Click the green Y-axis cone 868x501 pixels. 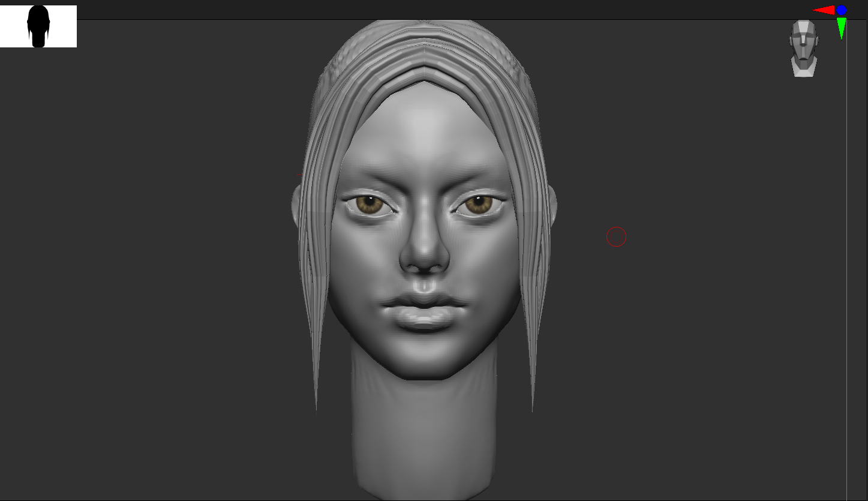[842, 28]
